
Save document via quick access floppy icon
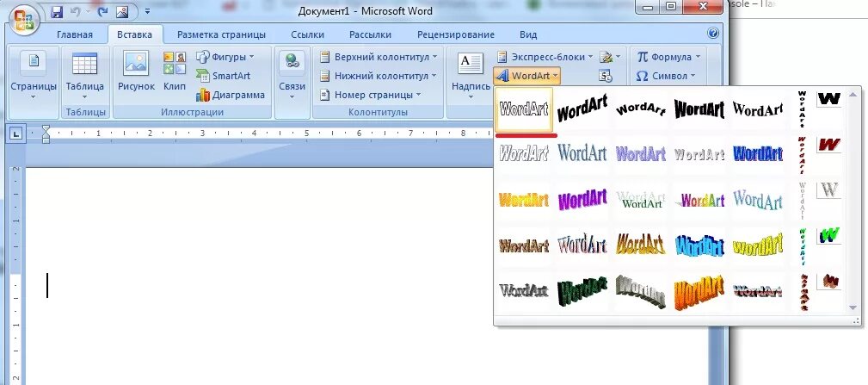57,11
